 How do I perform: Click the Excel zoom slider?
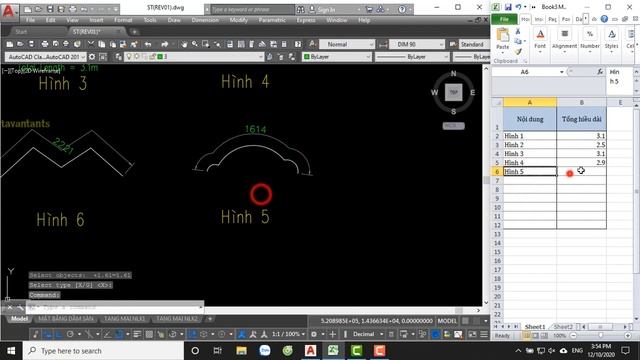(x=600, y=336)
